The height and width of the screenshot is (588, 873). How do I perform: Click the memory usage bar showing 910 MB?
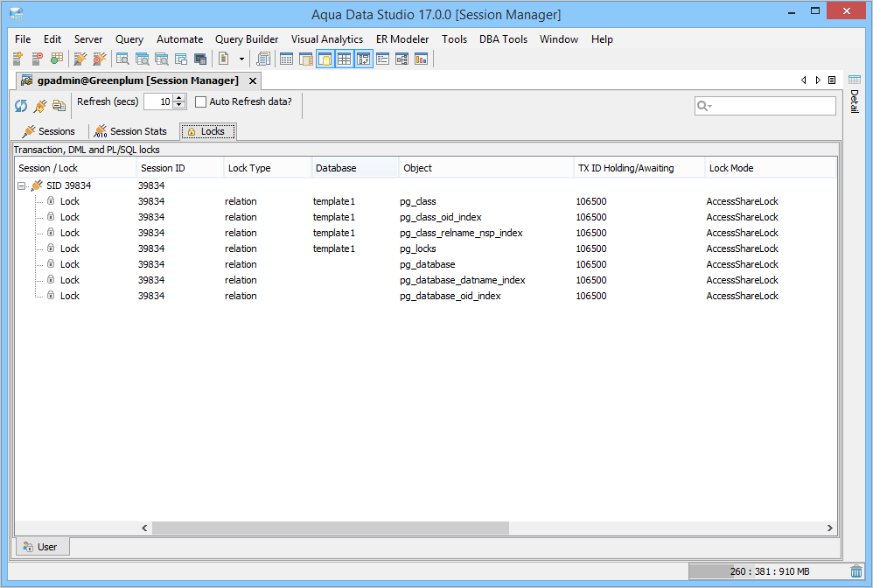click(768, 571)
